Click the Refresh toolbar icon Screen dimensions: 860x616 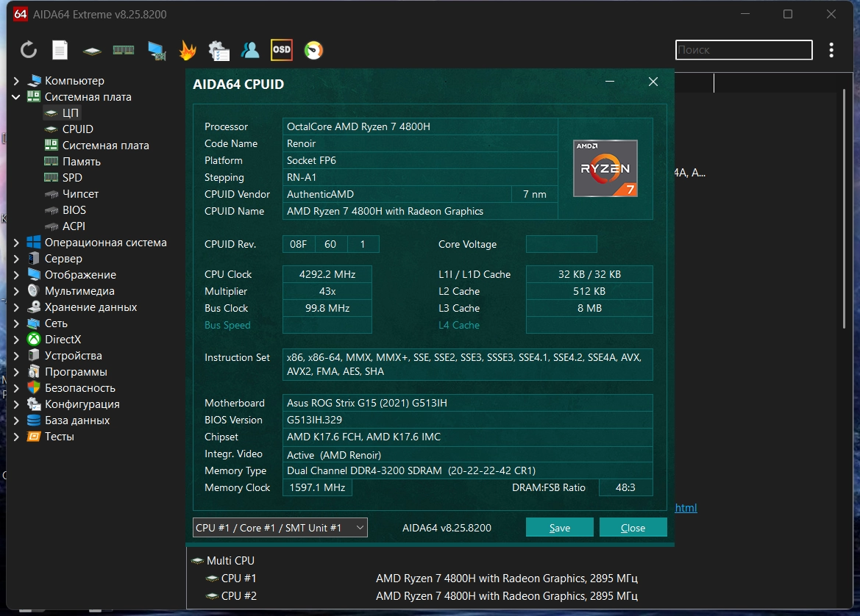click(x=29, y=50)
